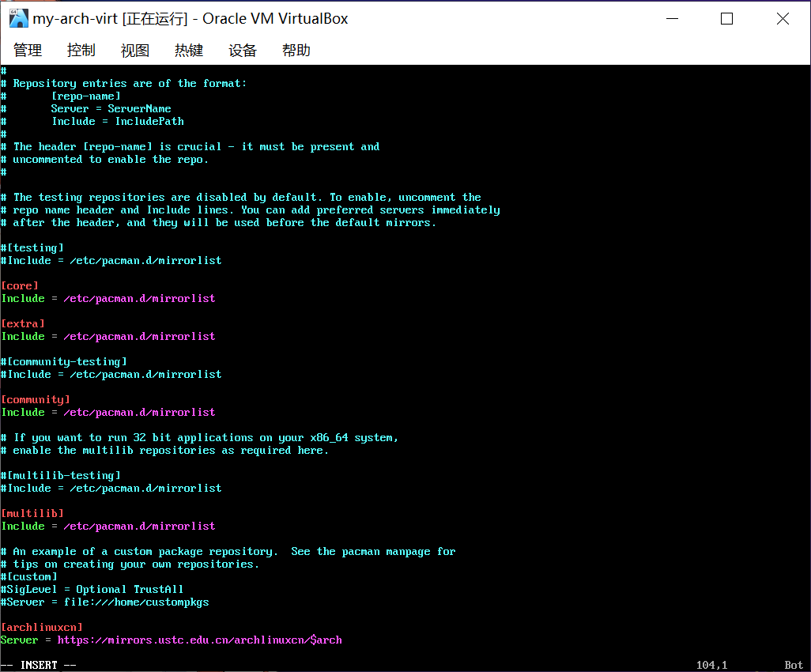
Task: Open the 帮助 (Help) menu
Action: click(x=296, y=50)
